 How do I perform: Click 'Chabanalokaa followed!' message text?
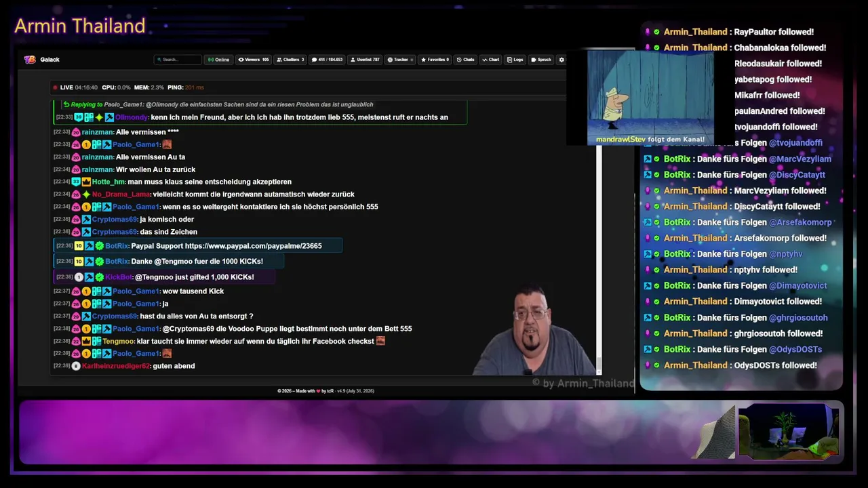[x=780, y=48]
